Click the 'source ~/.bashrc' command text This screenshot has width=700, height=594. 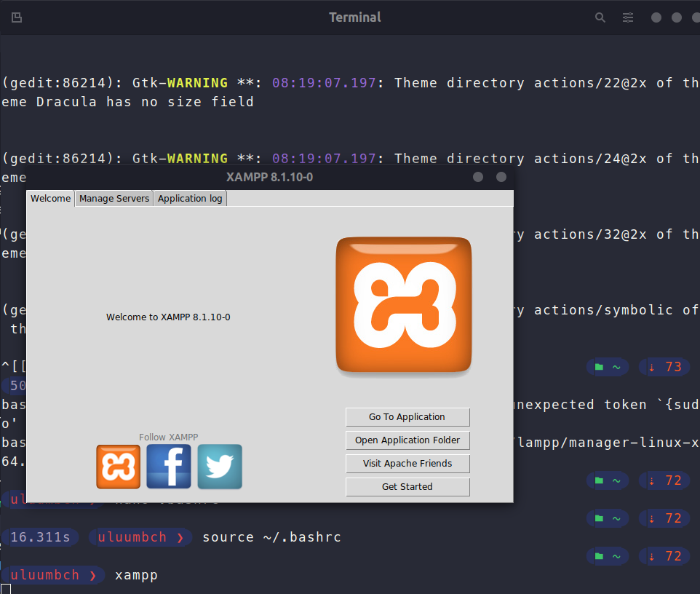click(x=272, y=536)
